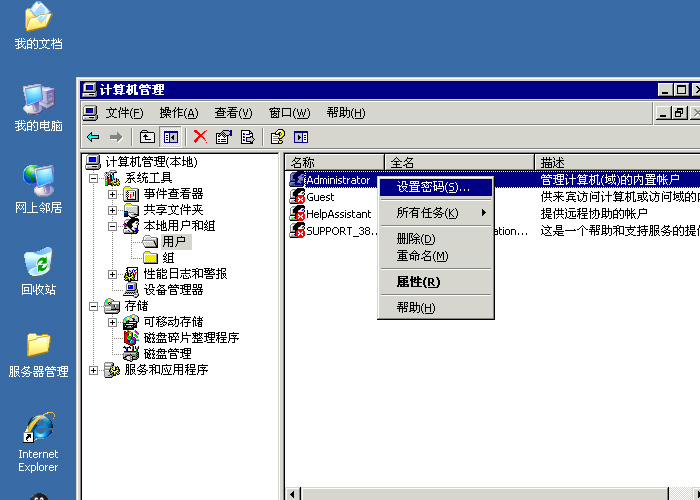
Task: Click the HelpAssistant description 提供远程协助的帐户
Action: 594,214
